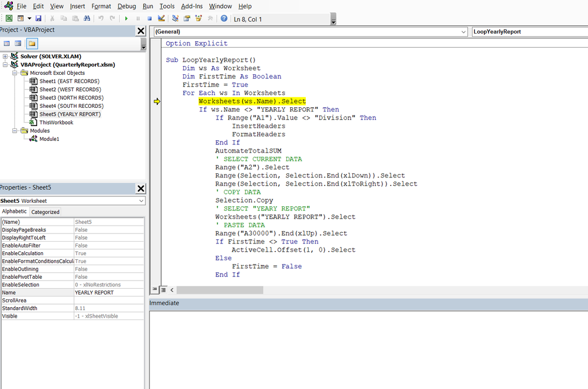Click the Reset (stop) toolbar icon
The image size is (588, 389).
pyautogui.click(x=150, y=19)
